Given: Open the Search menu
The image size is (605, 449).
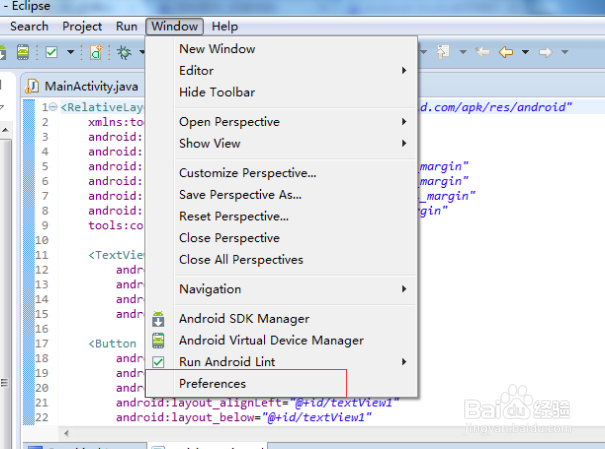Looking at the screenshot, I should point(29,26).
